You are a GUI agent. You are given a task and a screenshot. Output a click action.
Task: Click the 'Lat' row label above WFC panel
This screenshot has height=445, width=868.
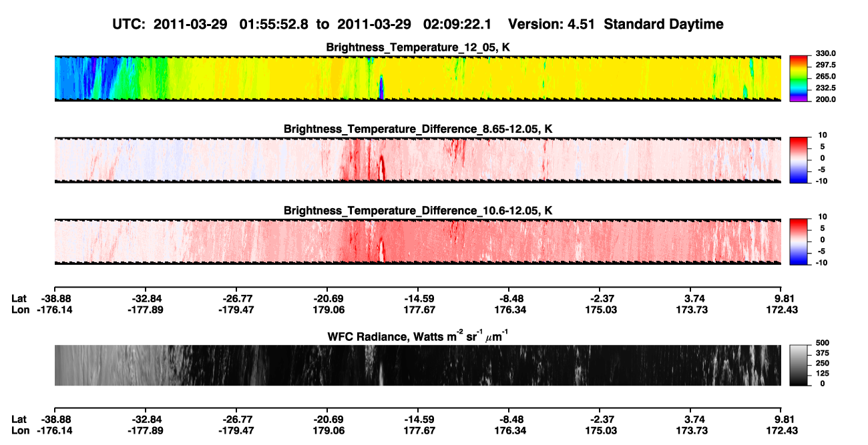pyautogui.click(x=19, y=298)
